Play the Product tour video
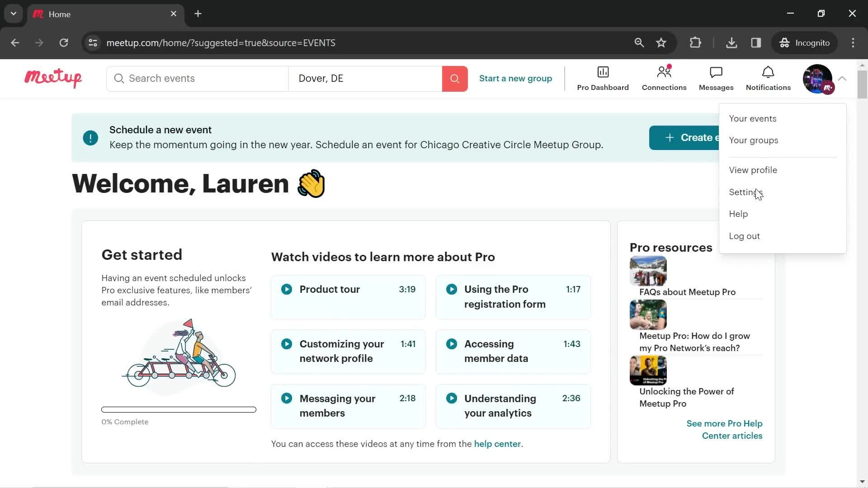Image resolution: width=868 pixels, height=488 pixels. [287, 290]
